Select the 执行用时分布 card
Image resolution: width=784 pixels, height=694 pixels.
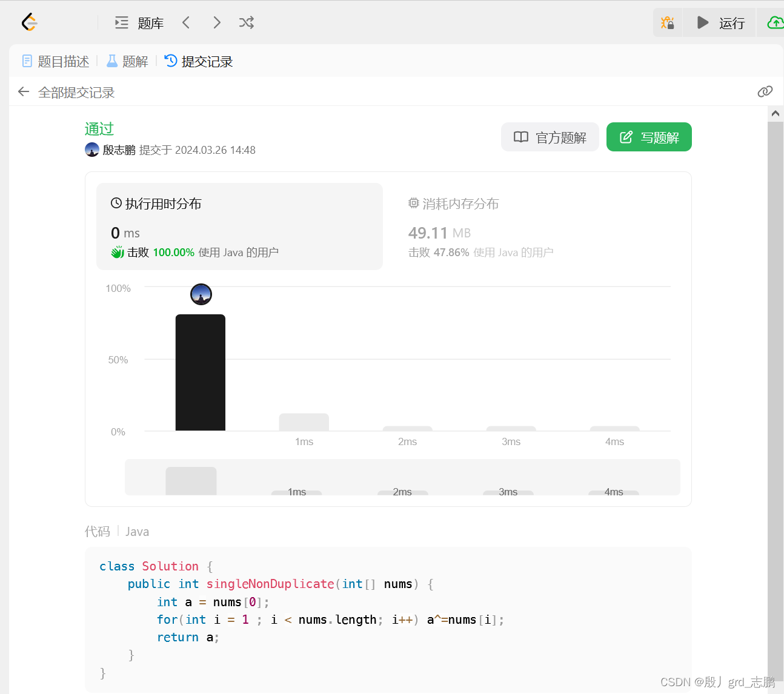(239, 226)
